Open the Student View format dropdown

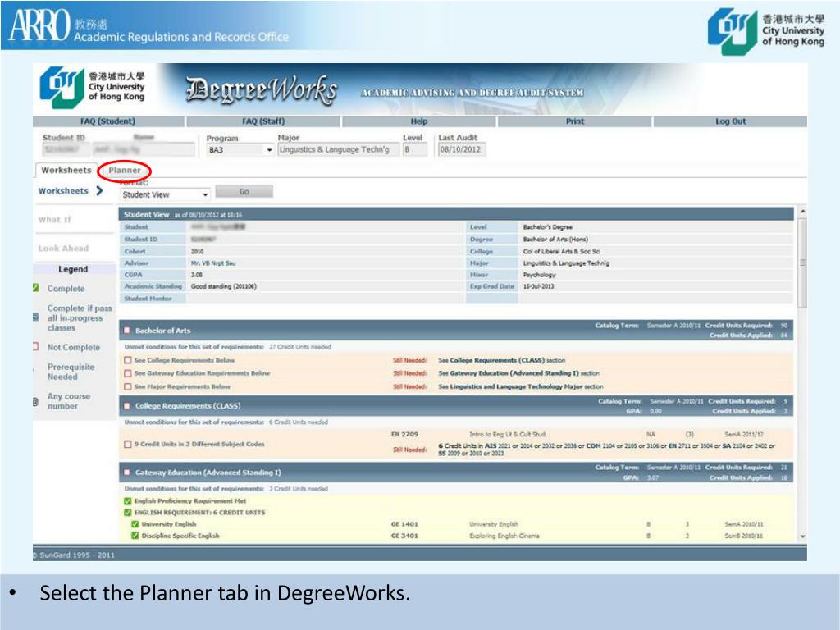tap(165, 194)
